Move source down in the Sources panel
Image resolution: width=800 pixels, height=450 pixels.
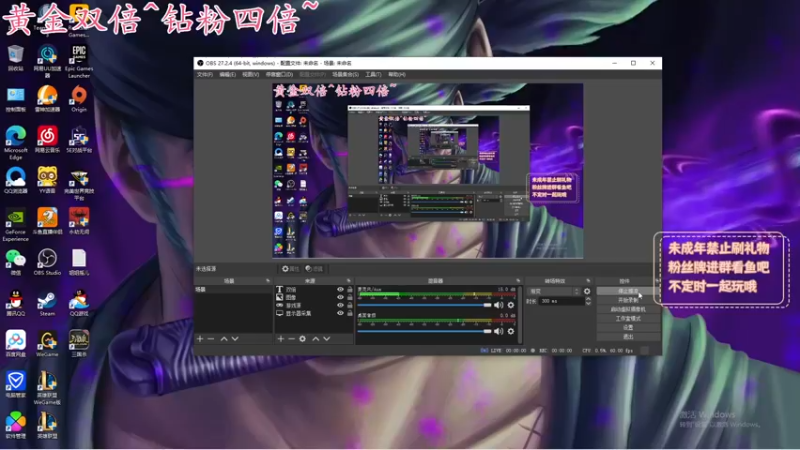point(327,339)
